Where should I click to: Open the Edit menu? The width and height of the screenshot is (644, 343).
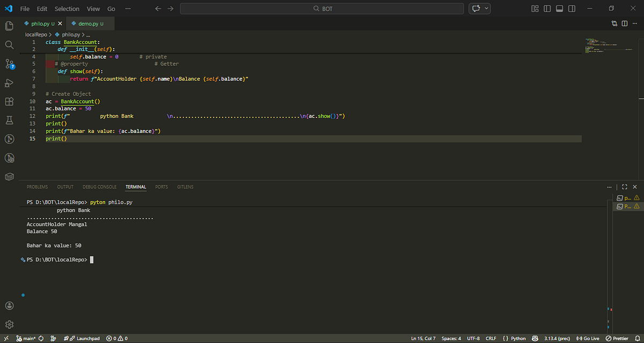(42, 9)
